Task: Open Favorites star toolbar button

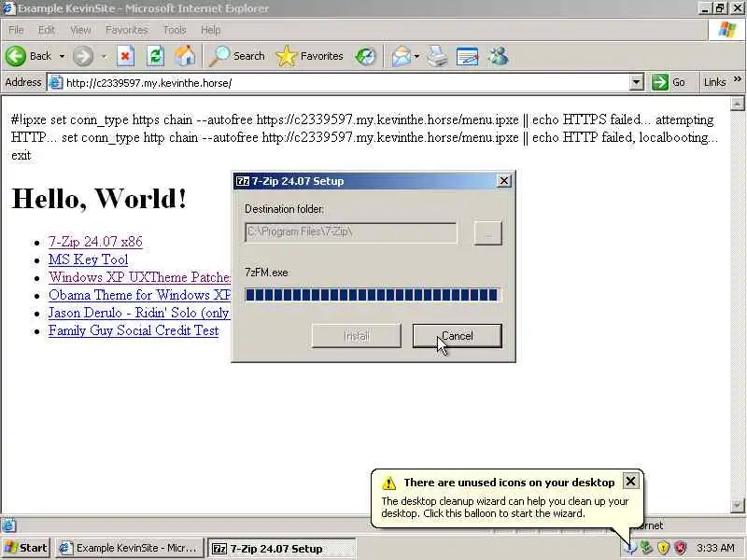Action: pyautogui.click(x=310, y=56)
